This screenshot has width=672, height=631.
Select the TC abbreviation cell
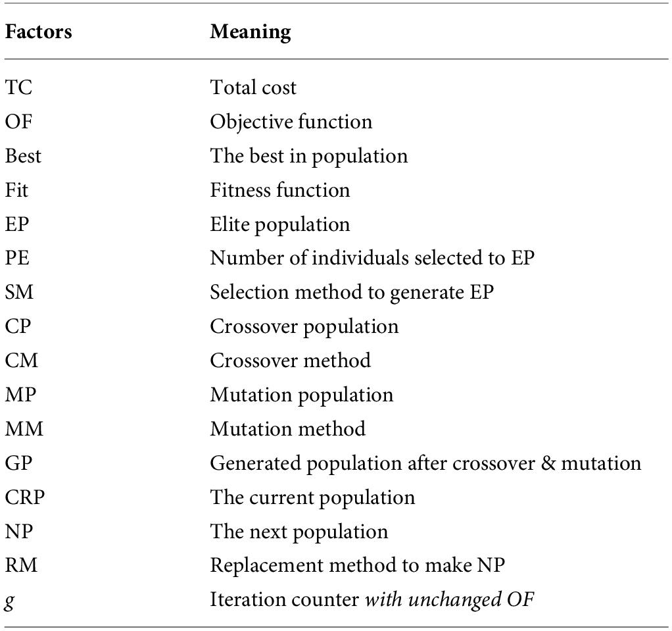[x=19, y=88]
